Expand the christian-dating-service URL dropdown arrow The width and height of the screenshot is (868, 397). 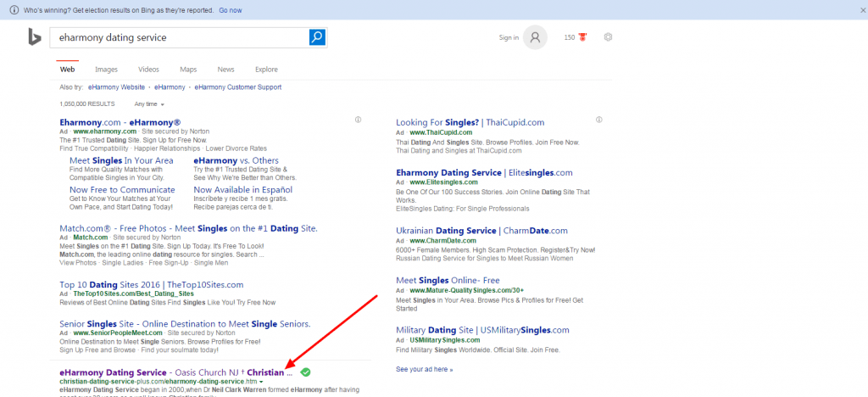click(261, 382)
